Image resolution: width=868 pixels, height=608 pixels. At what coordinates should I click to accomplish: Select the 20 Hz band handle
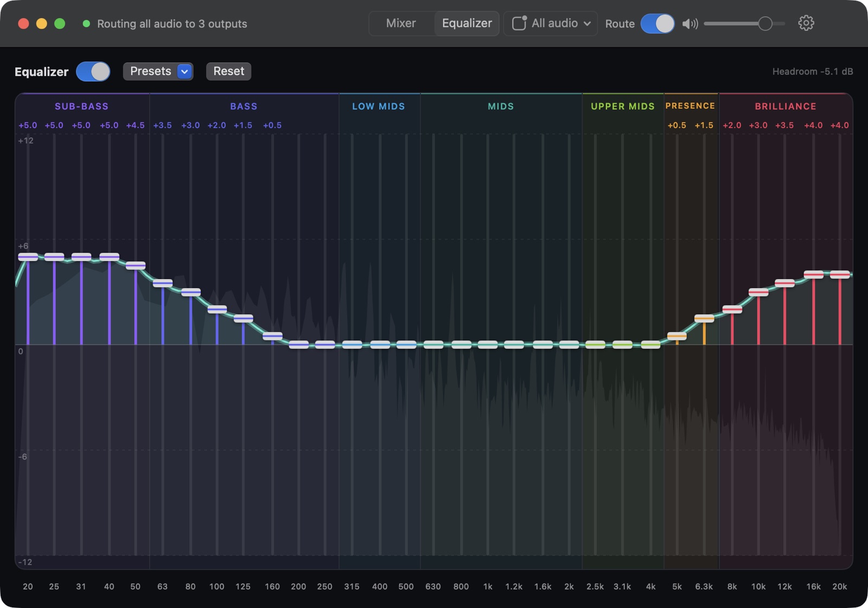pos(28,257)
